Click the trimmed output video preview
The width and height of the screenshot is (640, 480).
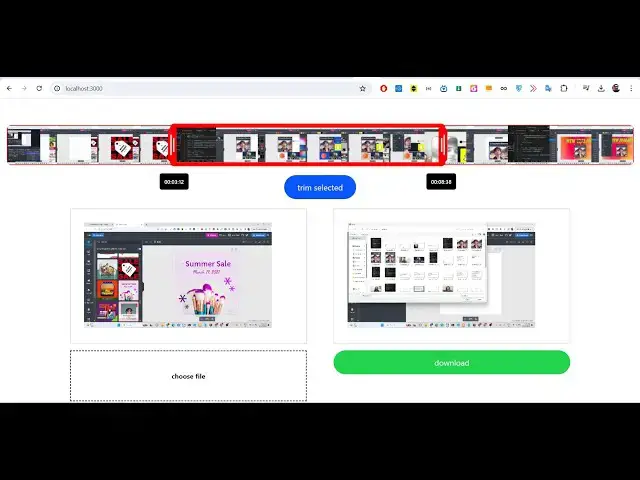(x=441, y=275)
